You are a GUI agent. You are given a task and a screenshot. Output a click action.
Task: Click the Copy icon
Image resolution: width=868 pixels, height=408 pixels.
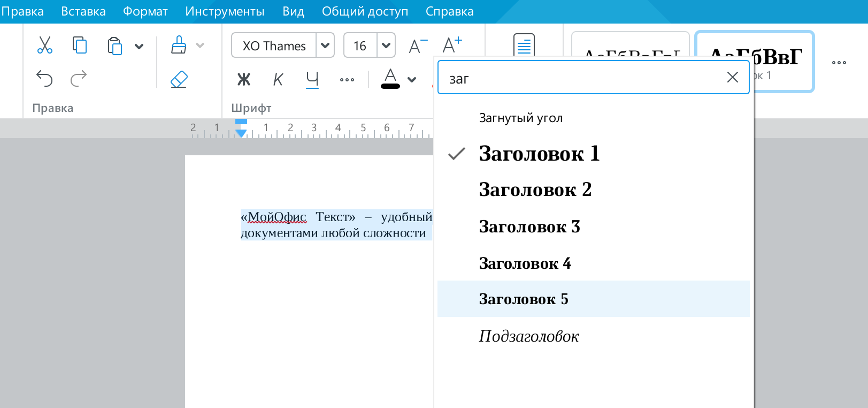pos(80,46)
